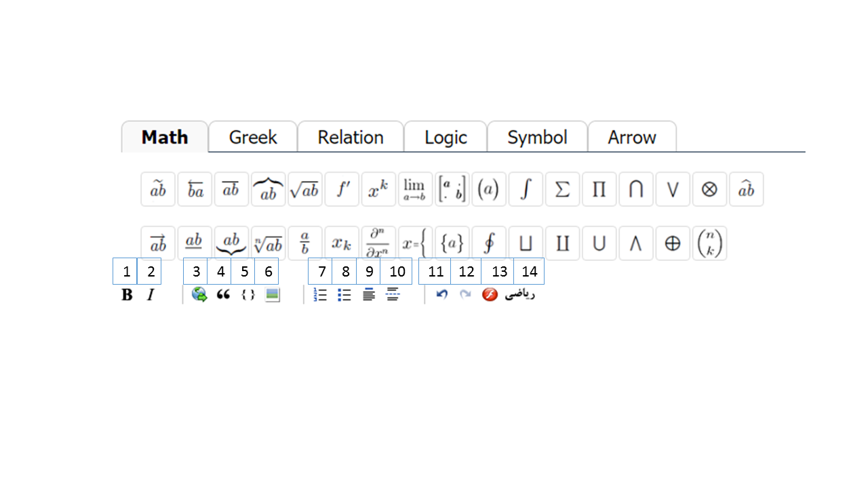The height and width of the screenshot is (488, 868).
Task: Open the Arrow symbols tab
Action: click(631, 137)
